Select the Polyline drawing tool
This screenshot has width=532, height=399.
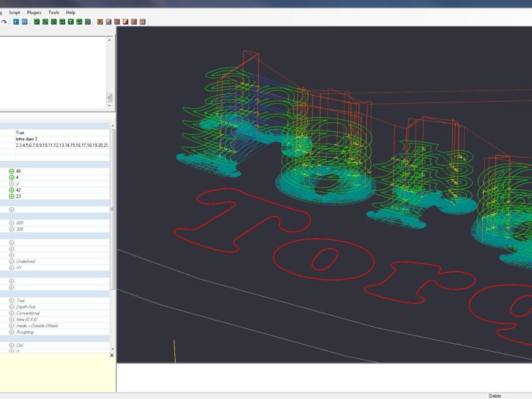tap(37, 22)
